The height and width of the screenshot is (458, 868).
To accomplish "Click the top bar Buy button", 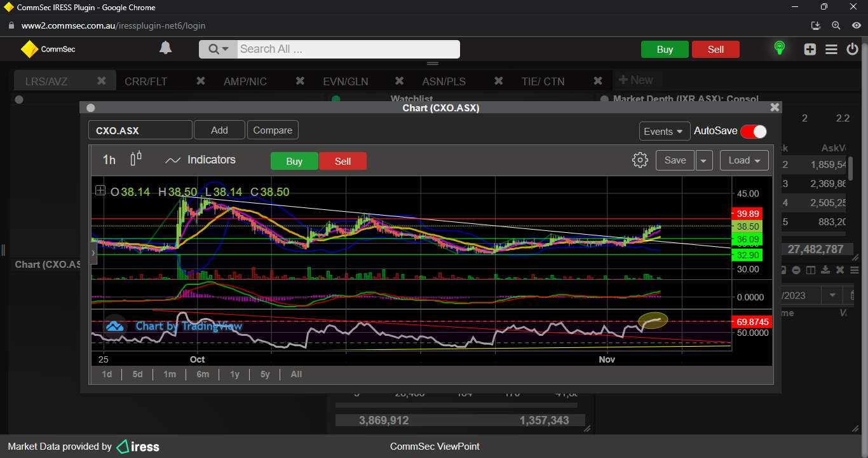I will (665, 50).
